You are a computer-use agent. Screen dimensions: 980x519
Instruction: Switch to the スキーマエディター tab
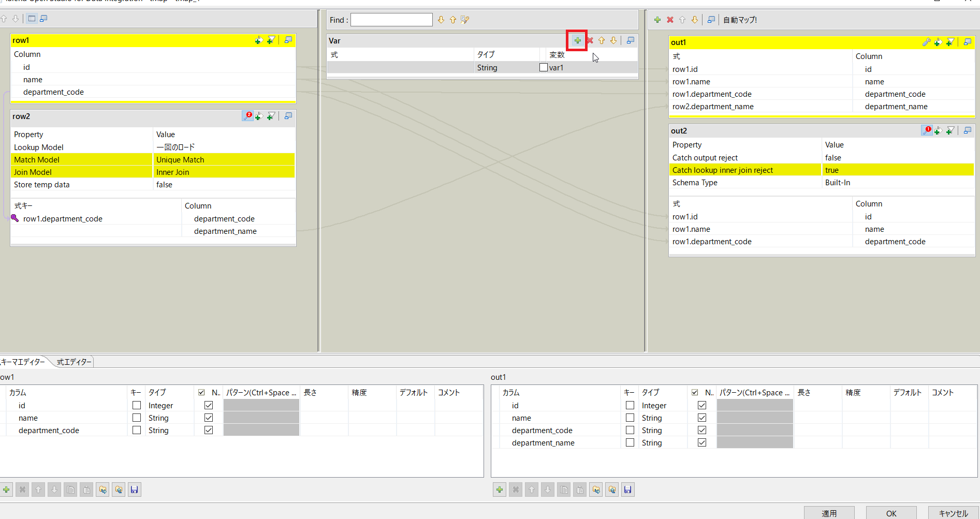(23, 362)
